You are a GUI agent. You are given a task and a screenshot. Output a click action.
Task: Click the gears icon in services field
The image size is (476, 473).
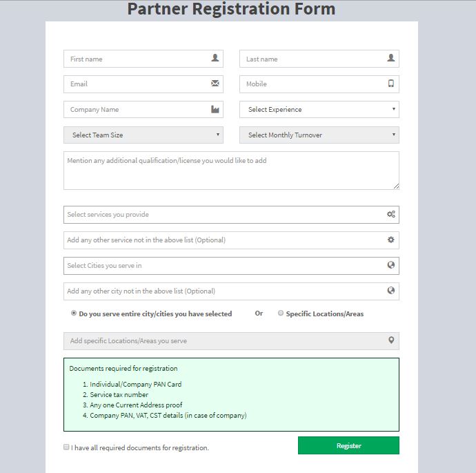391,215
